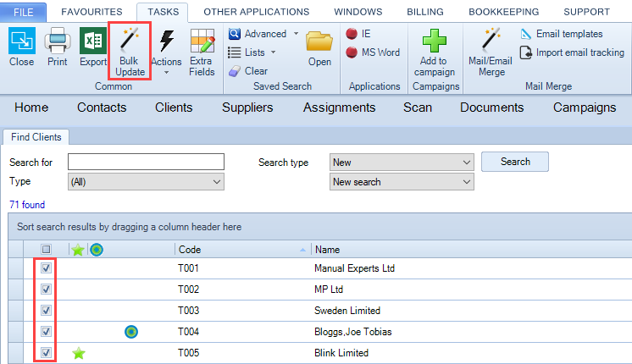Click the Search for text field
The width and height of the screenshot is (632, 364).
pyautogui.click(x=145, y=163)
